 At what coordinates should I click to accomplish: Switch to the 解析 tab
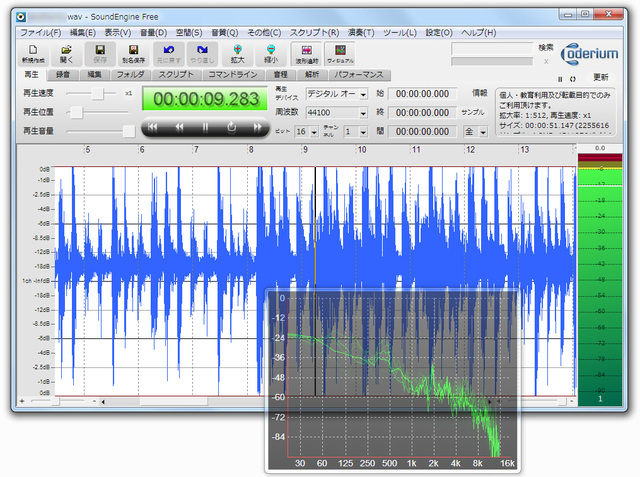pyautogui.click(x=312, y=74)
